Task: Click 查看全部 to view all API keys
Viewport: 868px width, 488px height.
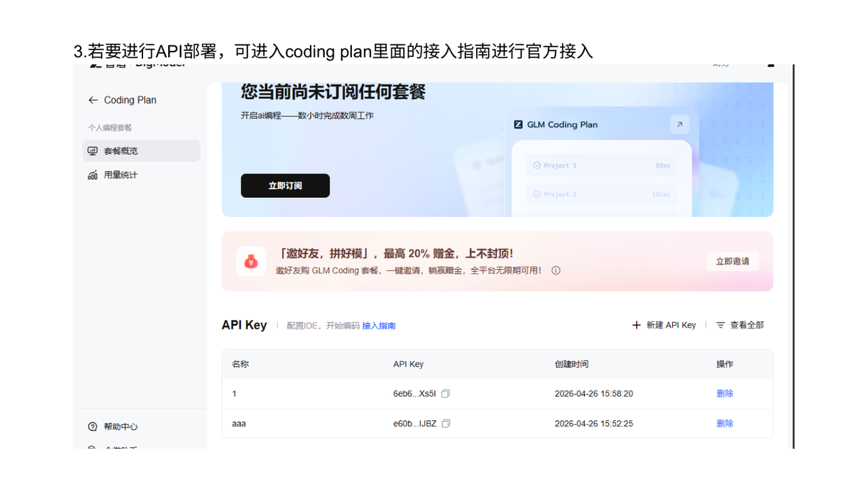Action: 745,325
